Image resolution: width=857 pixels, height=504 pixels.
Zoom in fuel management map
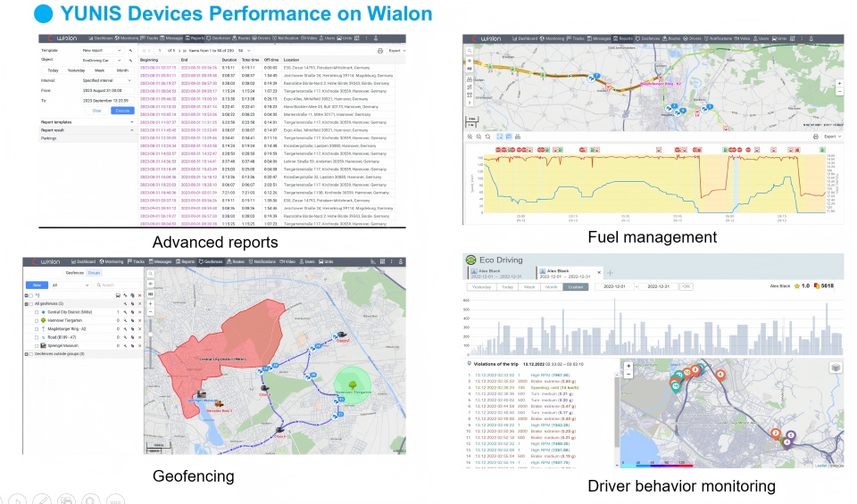pyautogui.click(x=839, y=84)
